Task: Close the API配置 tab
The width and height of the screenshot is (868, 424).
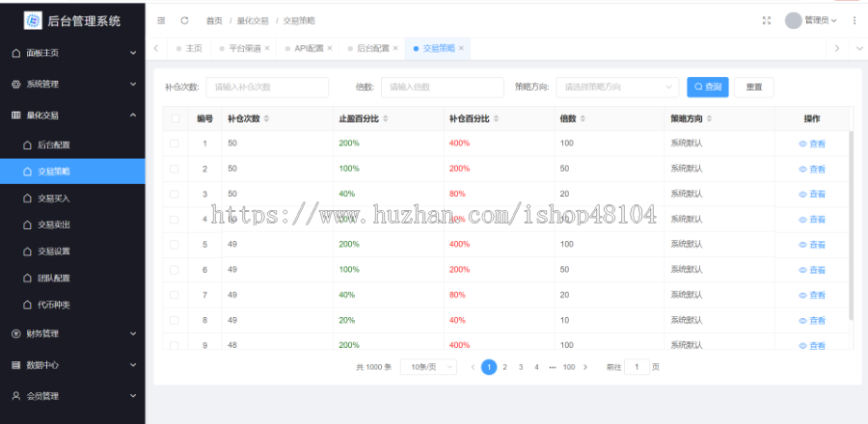Action: coord(330,48)
